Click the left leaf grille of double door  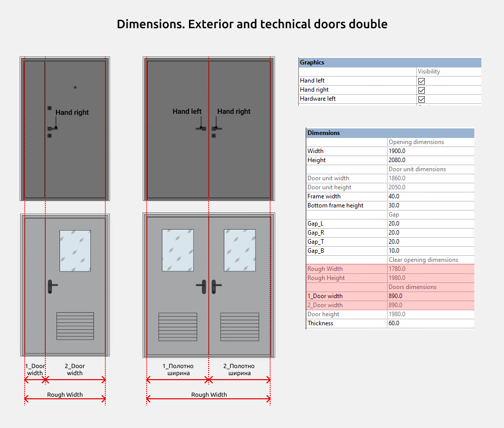pos(178,327)
